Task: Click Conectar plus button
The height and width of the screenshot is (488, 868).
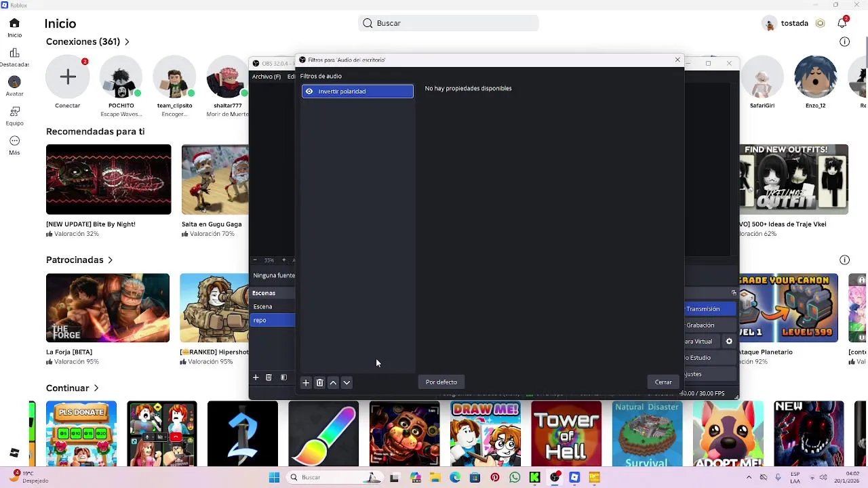Action: (68, 77)
